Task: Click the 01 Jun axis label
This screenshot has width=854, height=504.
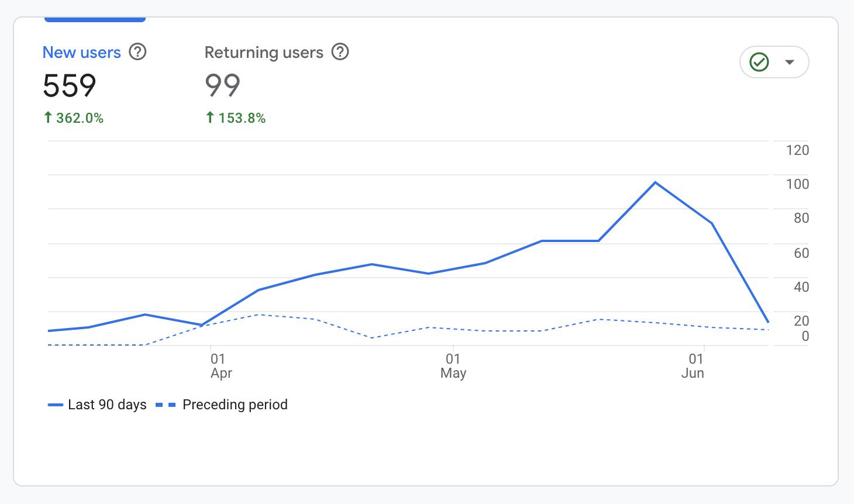Action: point(694,365)
